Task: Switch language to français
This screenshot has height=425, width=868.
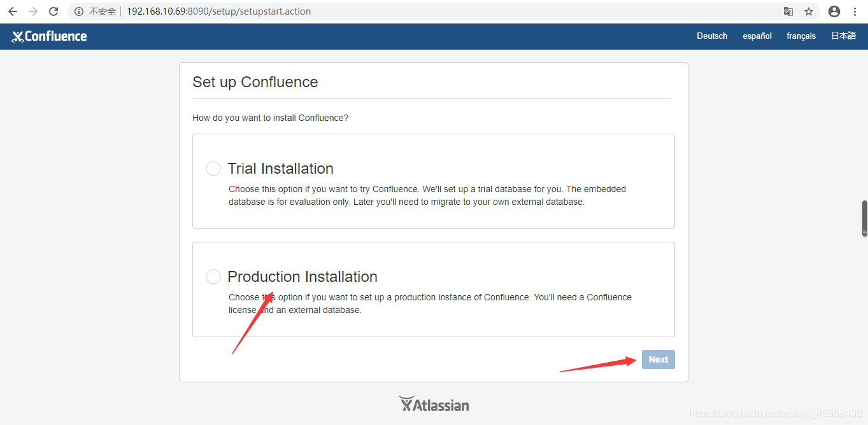Action: (x=801, y=36)
